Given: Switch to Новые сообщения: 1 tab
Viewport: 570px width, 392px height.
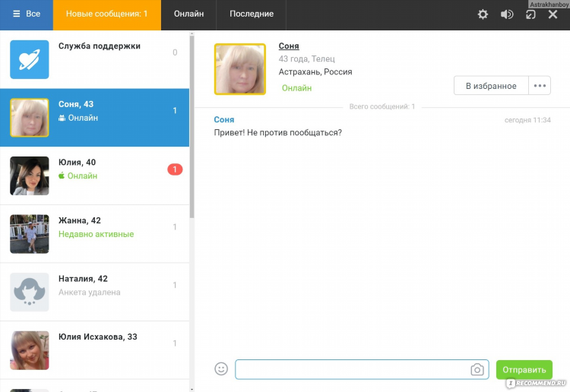Looking at the screenshot, I should tap(107, 15).
